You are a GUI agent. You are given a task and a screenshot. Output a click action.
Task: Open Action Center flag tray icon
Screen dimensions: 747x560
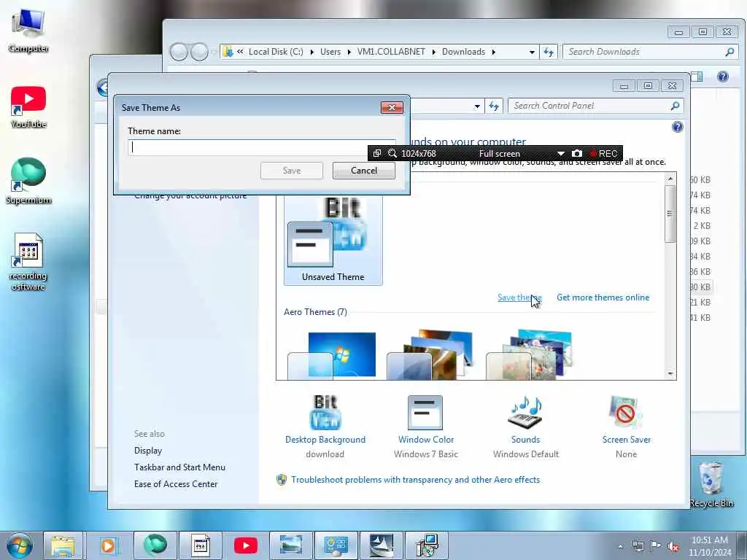[x=656, y=546]
